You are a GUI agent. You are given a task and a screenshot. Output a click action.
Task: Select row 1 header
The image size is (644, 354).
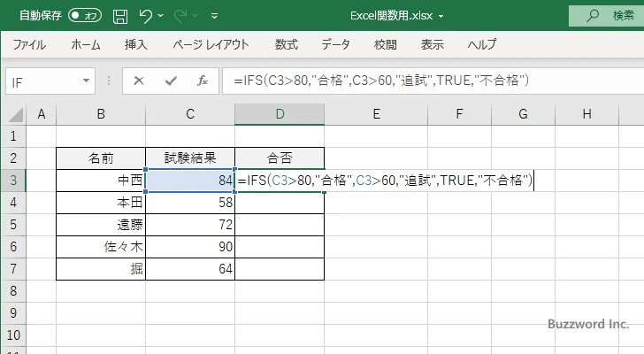coord(13,136)
